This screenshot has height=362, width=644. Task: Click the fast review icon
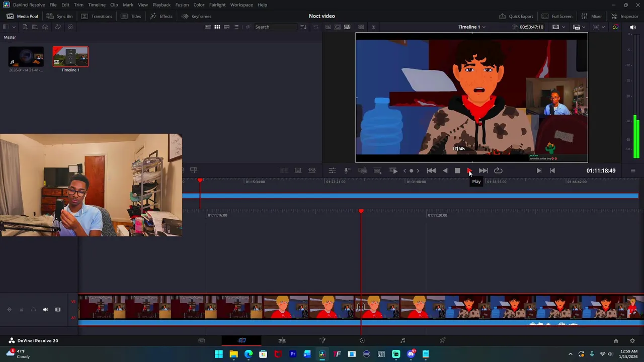click(393, 170)
